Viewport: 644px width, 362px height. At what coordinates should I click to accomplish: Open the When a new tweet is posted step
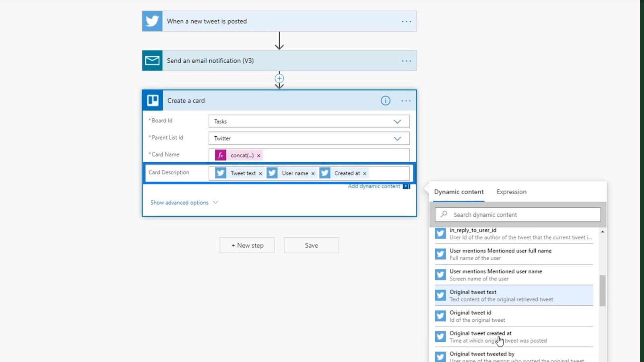click(x=279, y=21)
